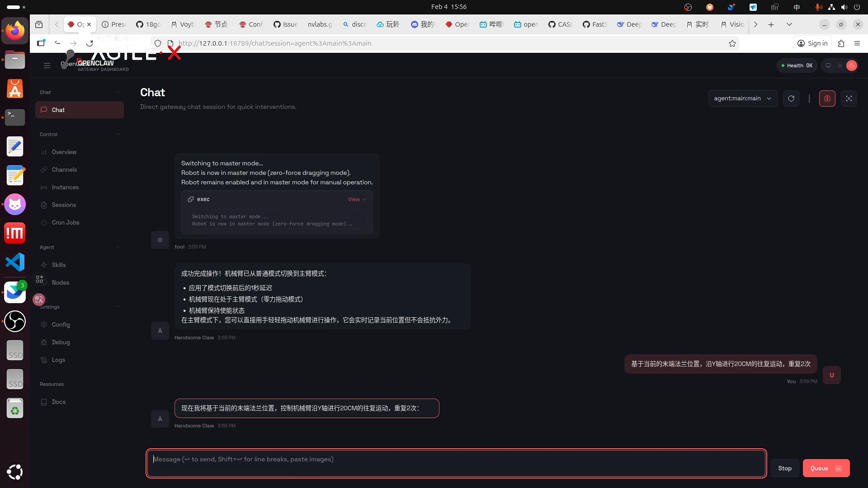Open the Debug panel
The image size is (868, 488).
(60, 342)
